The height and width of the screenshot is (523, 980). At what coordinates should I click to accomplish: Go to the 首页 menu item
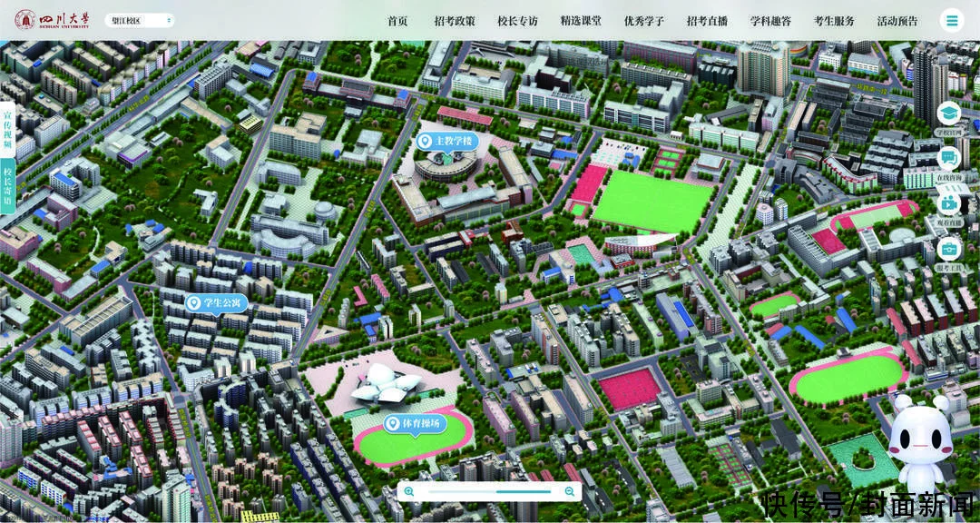pos(397,21)
